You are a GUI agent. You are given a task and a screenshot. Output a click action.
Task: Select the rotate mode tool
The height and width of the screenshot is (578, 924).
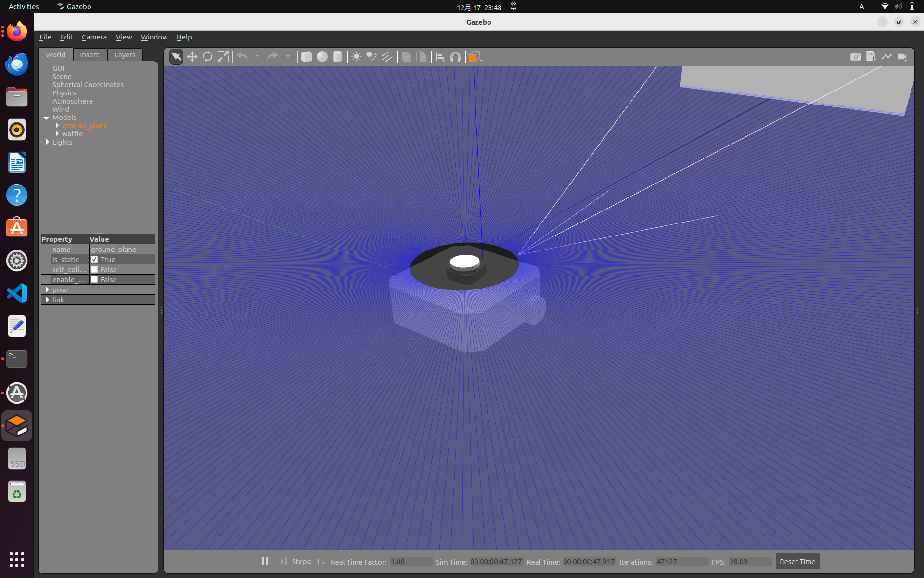point(207,57)
